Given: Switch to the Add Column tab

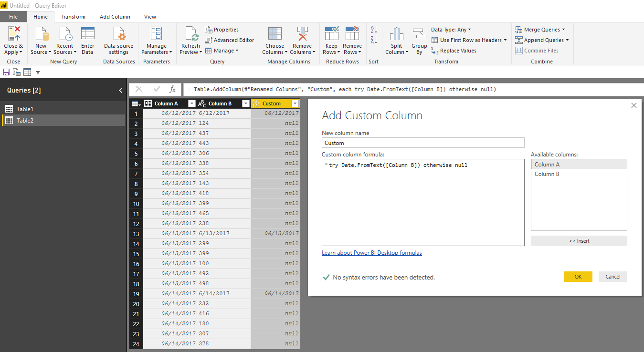Looking at the screenshot, I should (x=115, y=17).
